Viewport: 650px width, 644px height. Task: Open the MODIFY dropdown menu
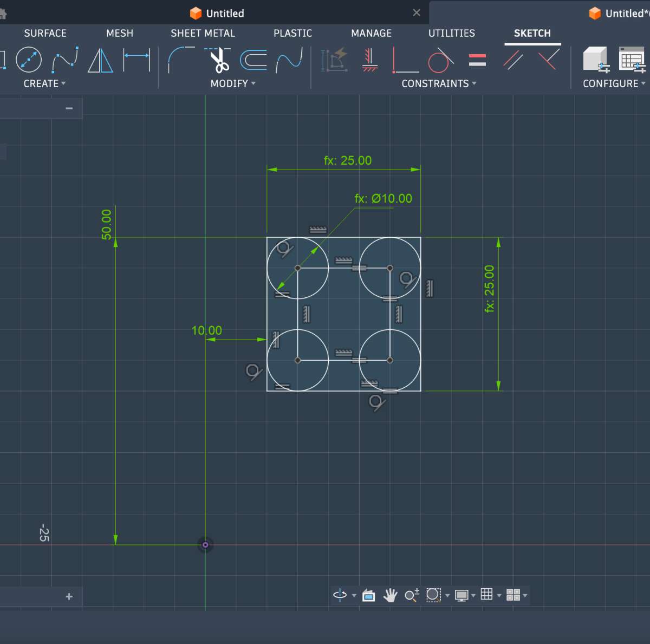coord(233,83)
